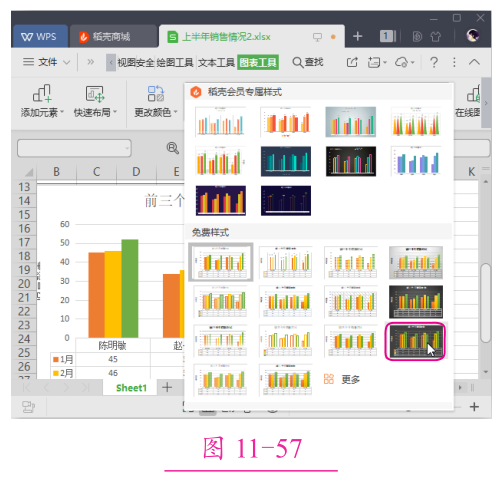Choose the black background member style thumbnail
Viewport: 503px width, 479px height.
(351, 161)
